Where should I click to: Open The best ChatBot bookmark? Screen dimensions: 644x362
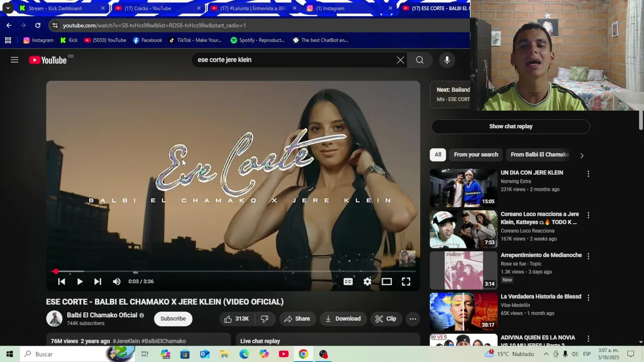320,40
